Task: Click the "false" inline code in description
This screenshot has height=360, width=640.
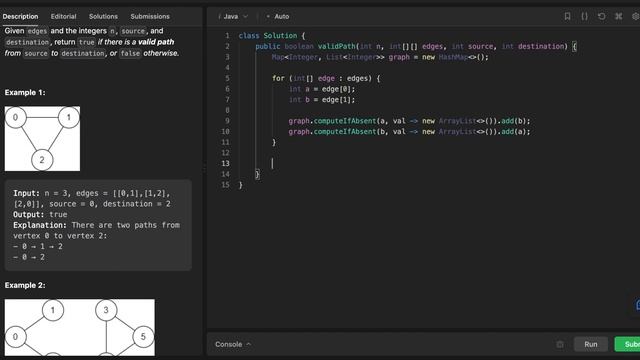Action: (x=130, y=53)
